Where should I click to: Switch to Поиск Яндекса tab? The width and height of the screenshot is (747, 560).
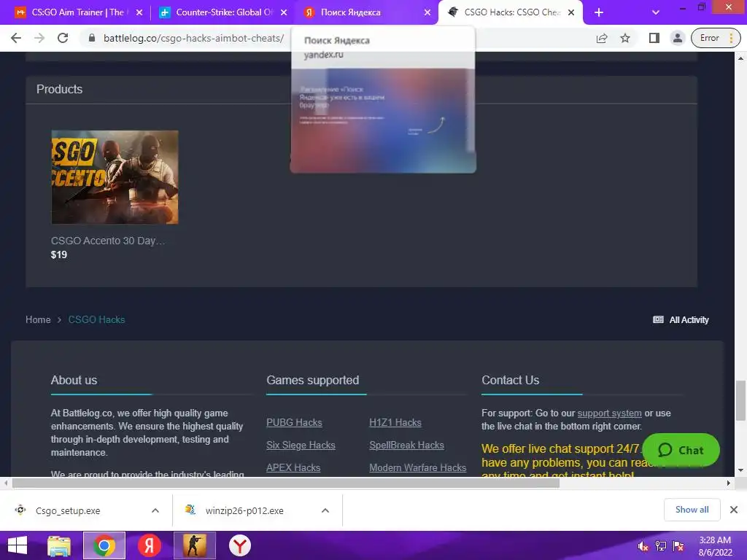coord(365,12)
